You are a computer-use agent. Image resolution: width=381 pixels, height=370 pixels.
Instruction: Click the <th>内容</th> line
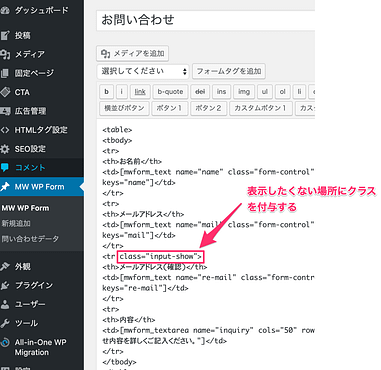coord(129,320)
